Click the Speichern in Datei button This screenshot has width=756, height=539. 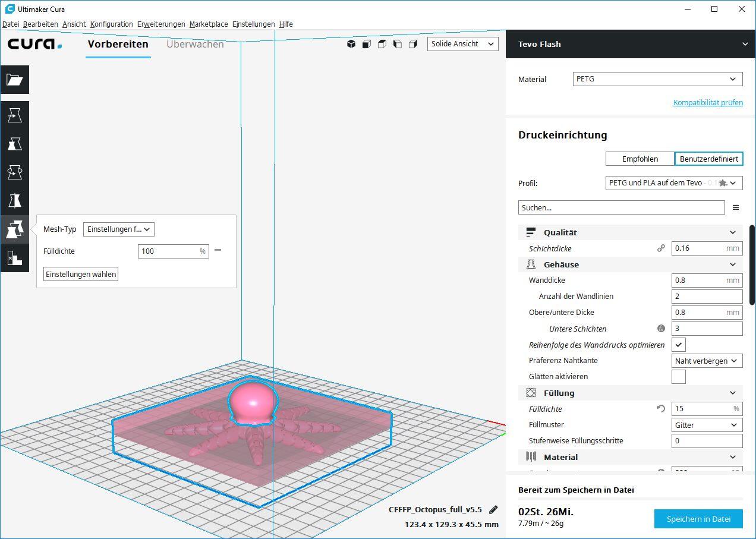pyautogui.click(x=698, y=519)
